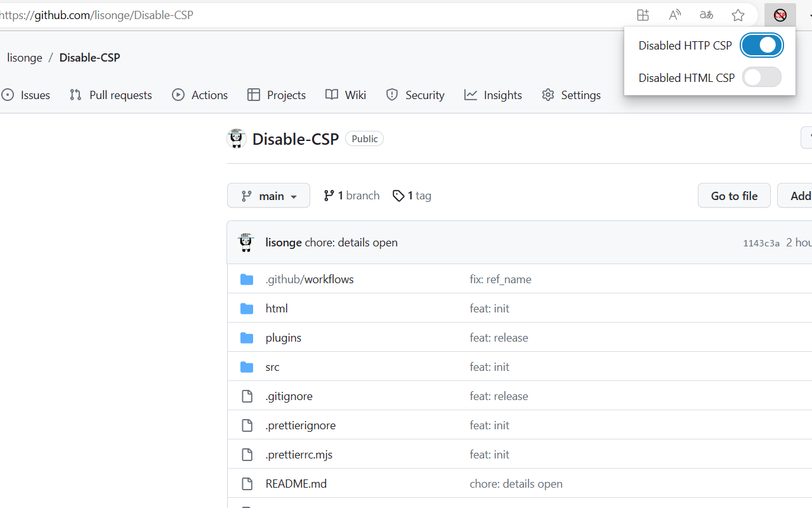Open the Pull requests tab

point(111,95)
